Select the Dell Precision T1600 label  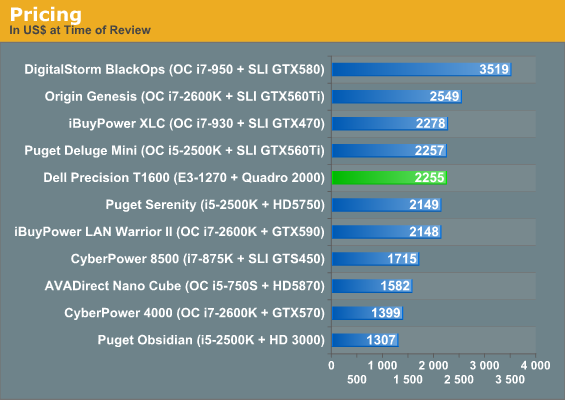coord(184,178)
